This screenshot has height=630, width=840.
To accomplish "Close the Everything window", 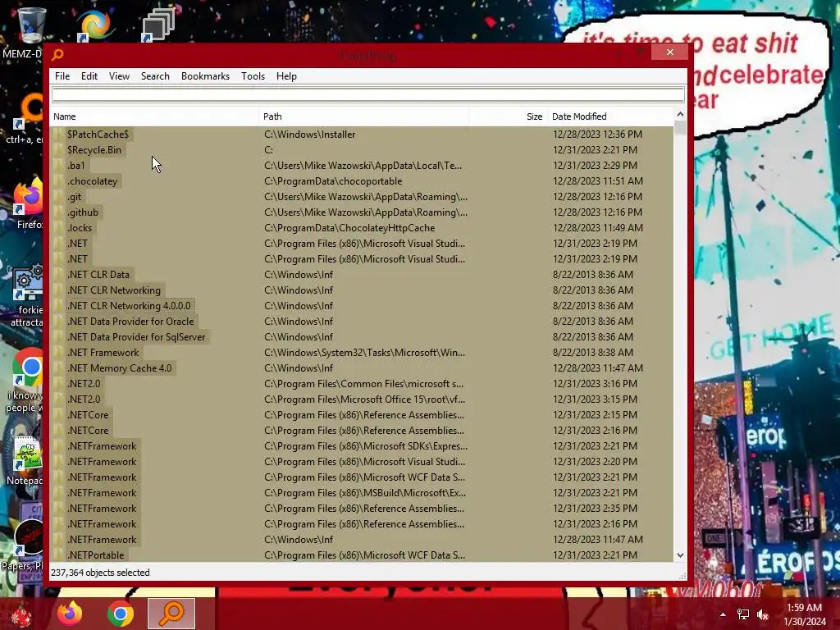I will click(x=669, y=52).
